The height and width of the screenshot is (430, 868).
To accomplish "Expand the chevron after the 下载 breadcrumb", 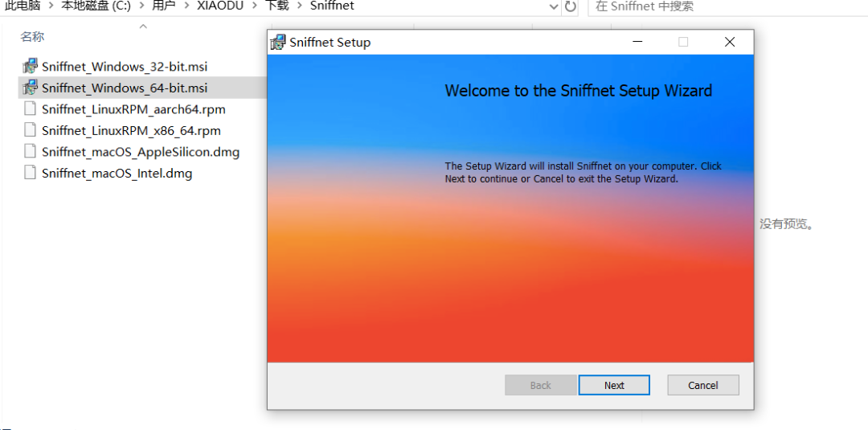I will coord(300,6).
